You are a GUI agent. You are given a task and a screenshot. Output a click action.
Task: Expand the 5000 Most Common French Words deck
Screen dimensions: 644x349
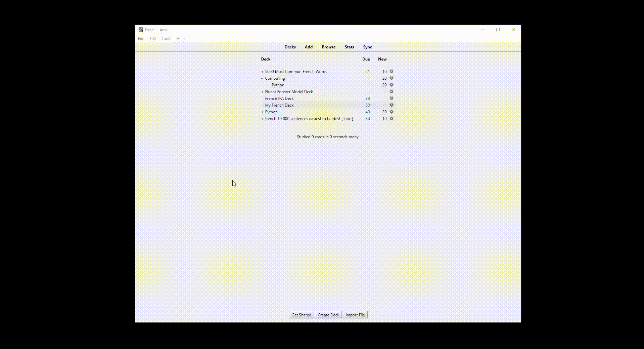(262, 72)
